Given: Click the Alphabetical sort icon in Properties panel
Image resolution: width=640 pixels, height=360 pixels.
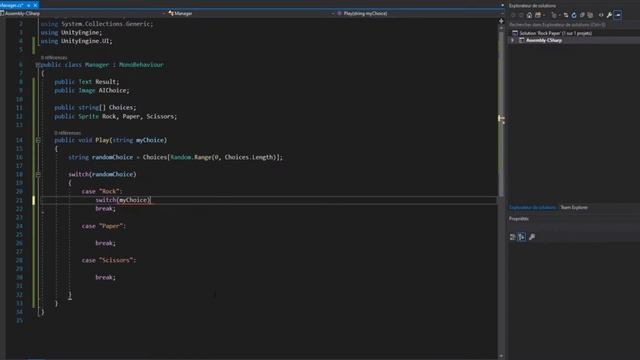Looking at the screenshot, I should click(x=522, y=237).
